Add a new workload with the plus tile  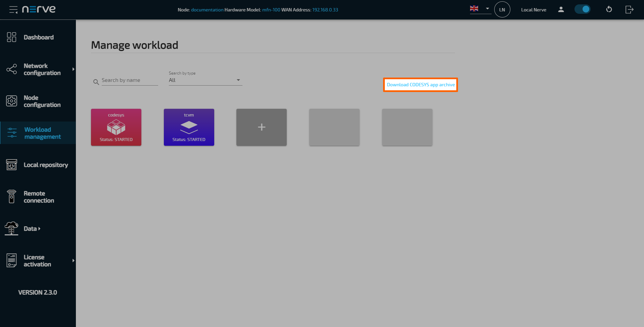pos(262,127)
